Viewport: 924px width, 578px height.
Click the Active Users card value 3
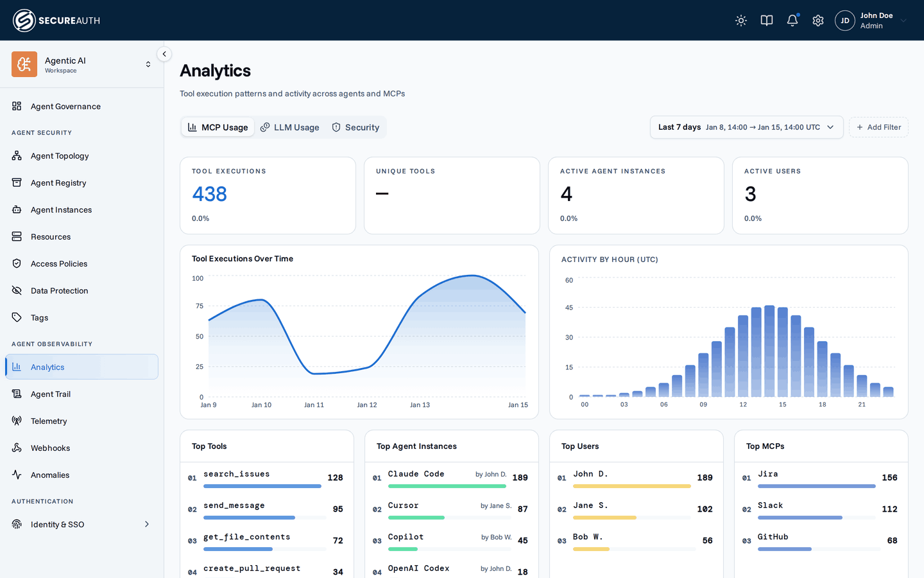pos(750,194)
